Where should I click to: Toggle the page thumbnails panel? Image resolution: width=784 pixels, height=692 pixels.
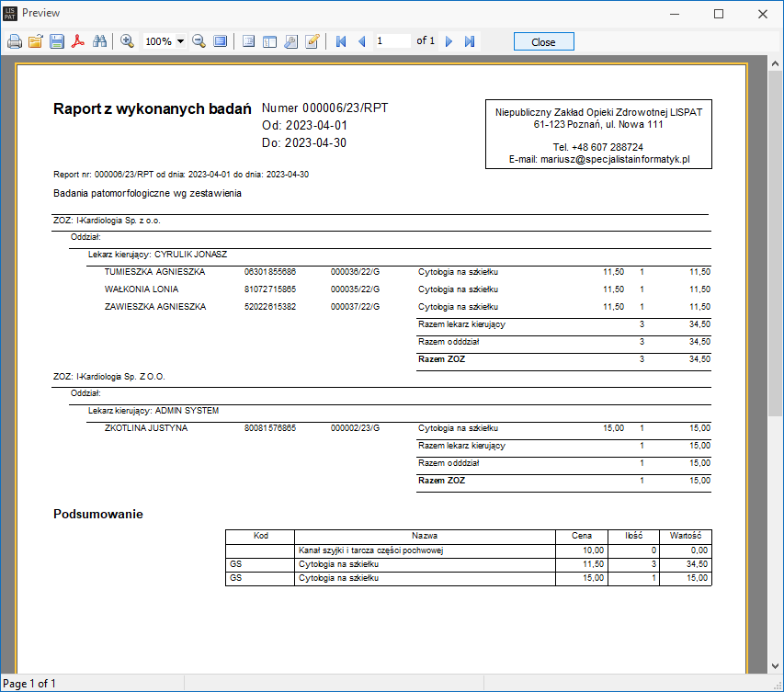coord(269,41)
